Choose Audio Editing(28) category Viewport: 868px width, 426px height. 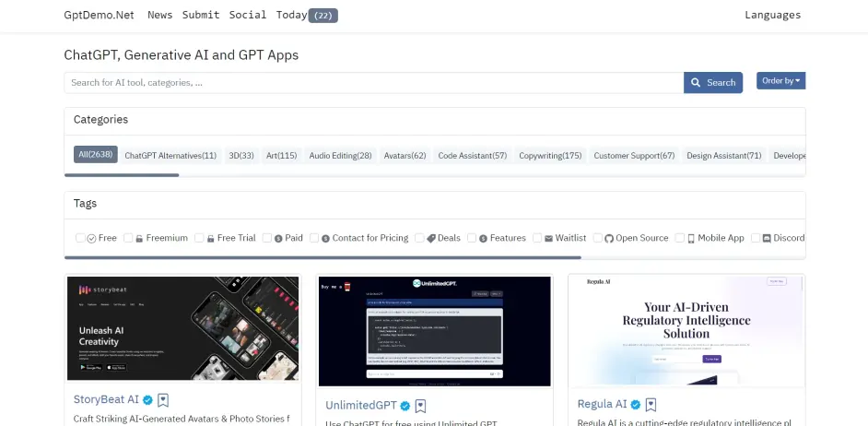(x=340, y=156)
